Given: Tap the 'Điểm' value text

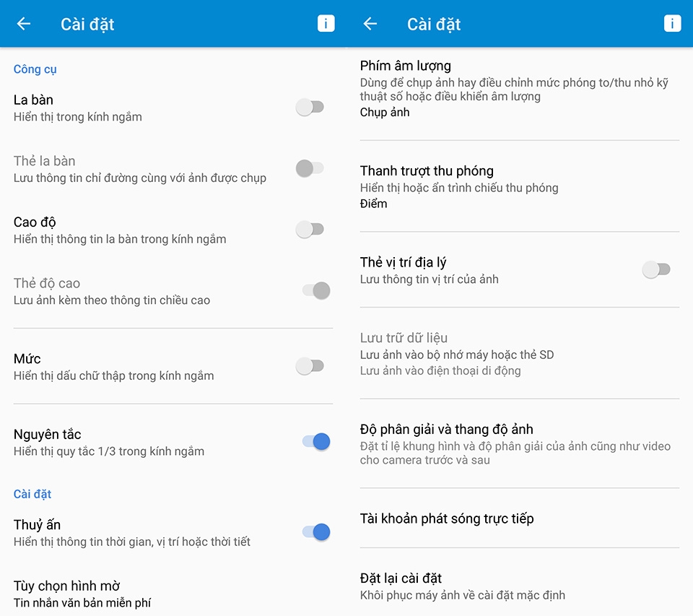Looking at the screenshot, I should click(373, 204).
